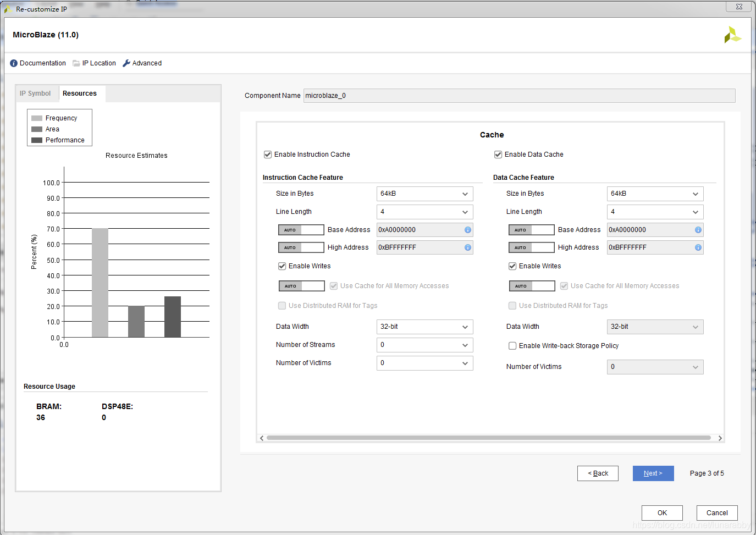Open Instruction Cache Data Width dropdown
756x535 pixels.
tap(425, 327)
